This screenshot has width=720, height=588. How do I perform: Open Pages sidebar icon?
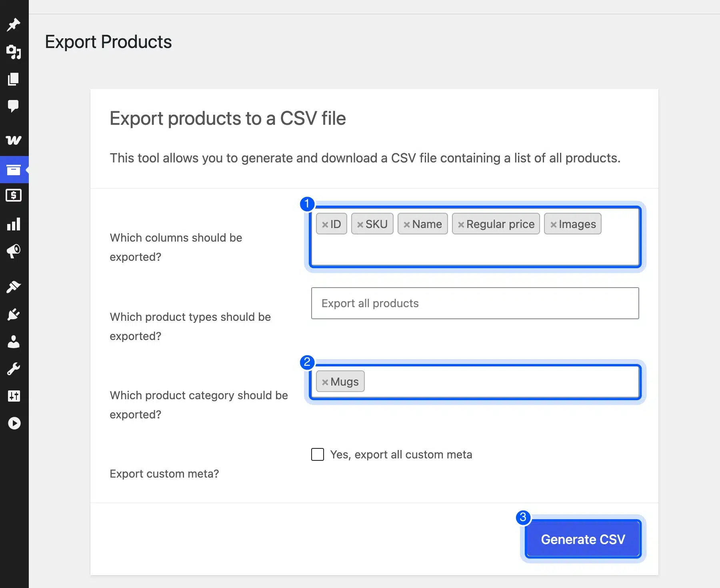14,79
